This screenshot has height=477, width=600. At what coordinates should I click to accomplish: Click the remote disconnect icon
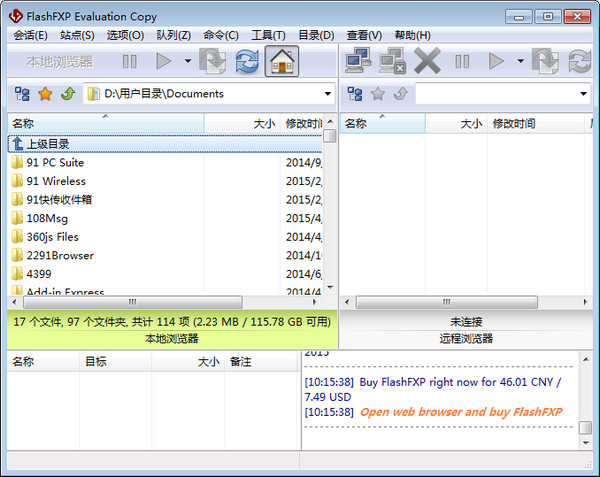click(x=391, y=62)
